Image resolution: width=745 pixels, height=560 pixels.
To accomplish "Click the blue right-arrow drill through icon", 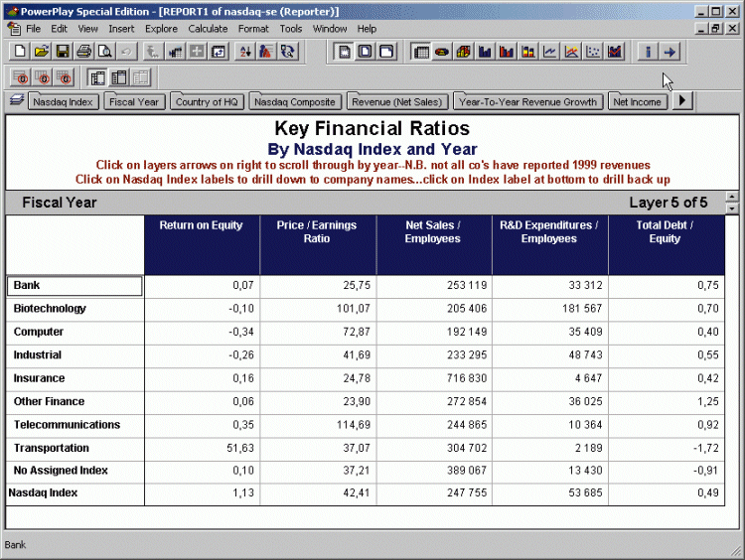I will tap(670, 52).
